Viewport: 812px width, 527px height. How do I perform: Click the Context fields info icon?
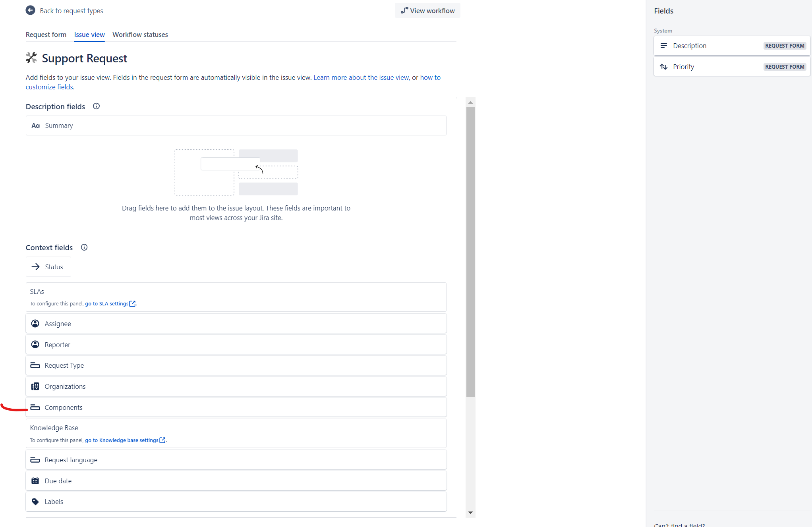tap(84, 247)
